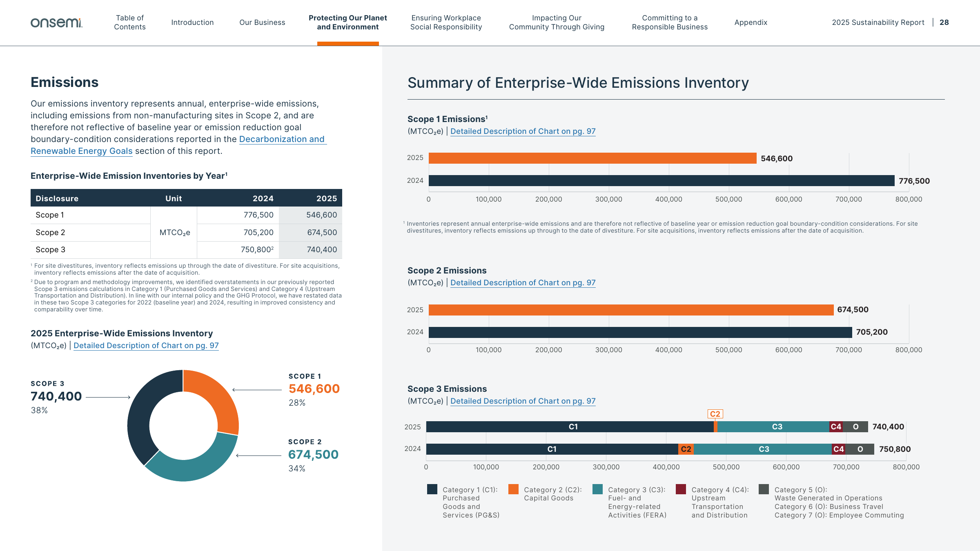Open chart description link under 2025 Enterprise-Wide Emissions Inventory
Image resolution: width=980 pixels, height=551 pixels.
146,346
